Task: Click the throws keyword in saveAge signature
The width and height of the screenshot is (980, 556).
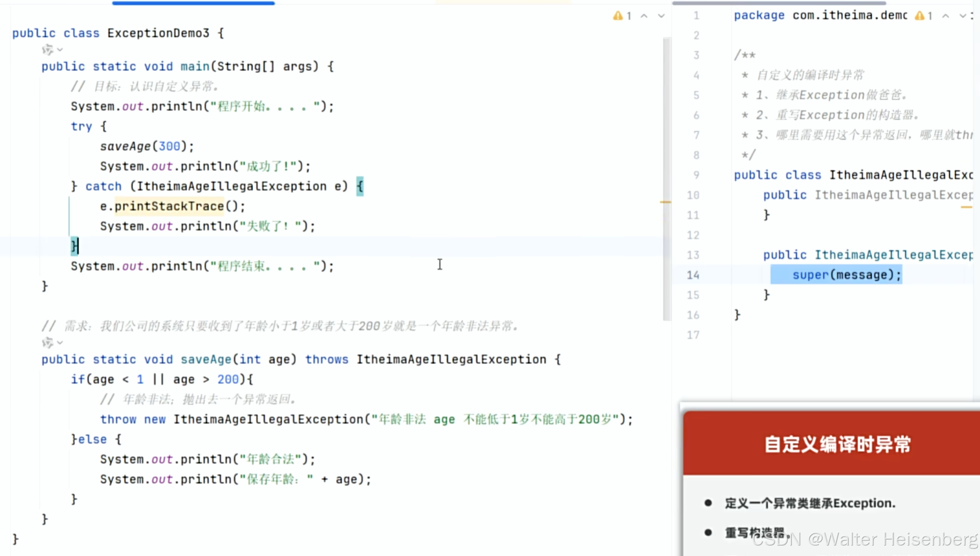Action: coord(327,359)
